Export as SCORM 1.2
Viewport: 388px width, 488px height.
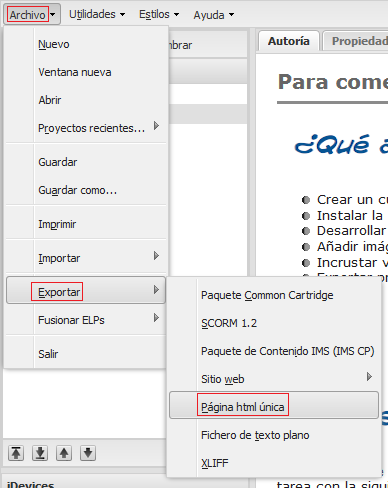click(274, 323)
